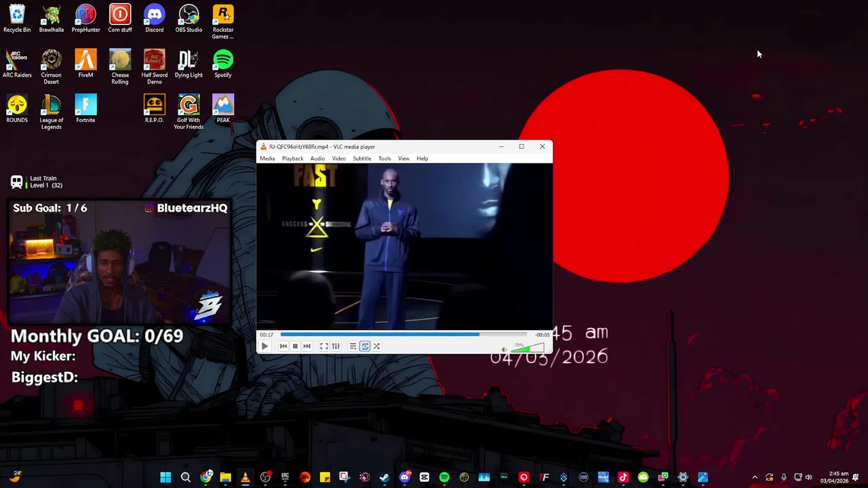Click the VLC video display area
The width and height of the screenshot is (868, 488).
tap(405, 247)
